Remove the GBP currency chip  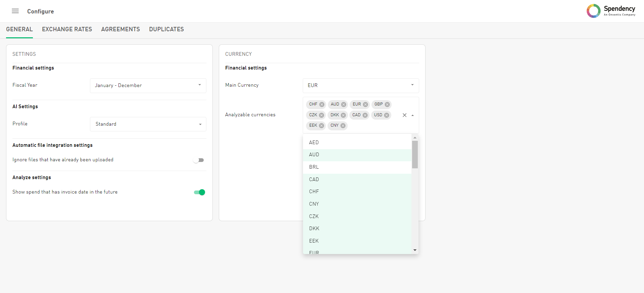[x=387, y=104]
